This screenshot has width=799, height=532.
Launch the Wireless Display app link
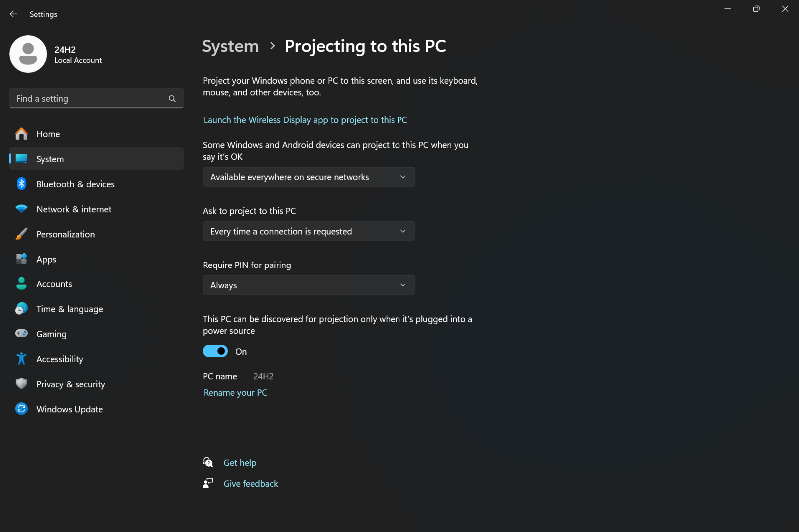(305, 120)
